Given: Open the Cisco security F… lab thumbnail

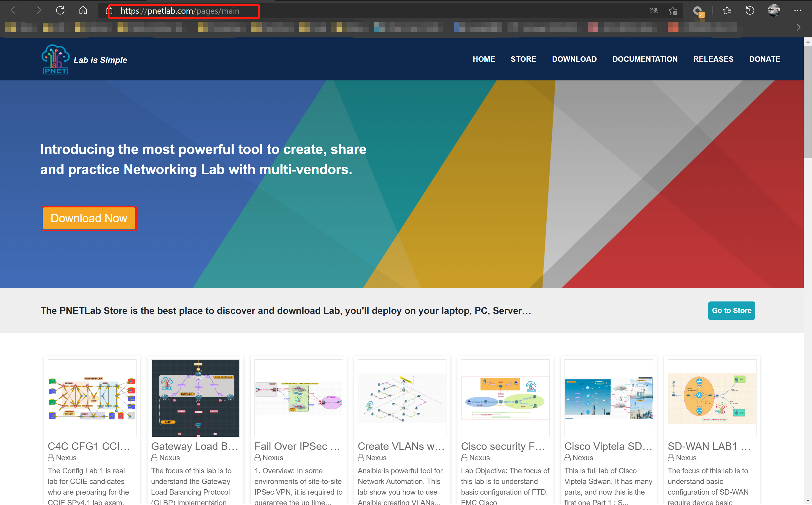Looking at the screenshot, I should (505, 398).
